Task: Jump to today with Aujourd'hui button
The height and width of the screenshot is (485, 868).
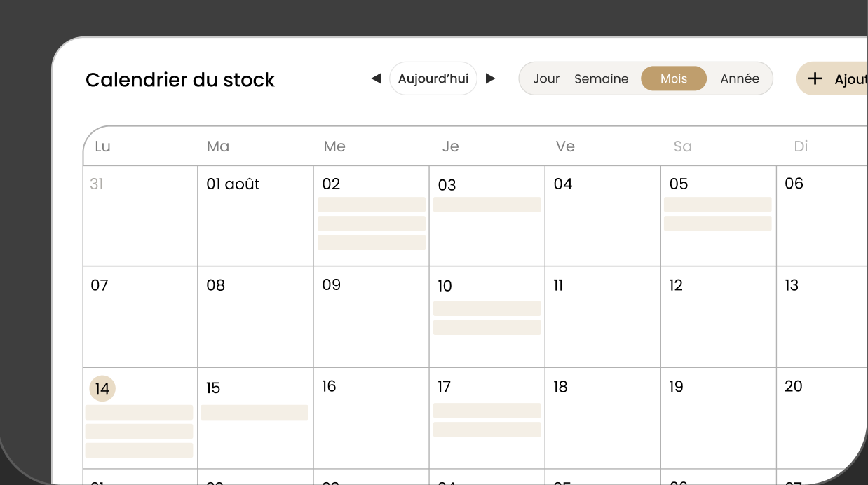Action: (x=433, y=78)
